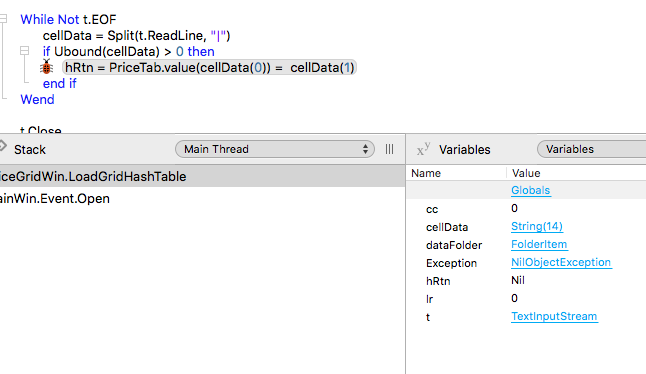Collapse the While Not t.EOF code block
646x374 pixels.
pos(3,19)
